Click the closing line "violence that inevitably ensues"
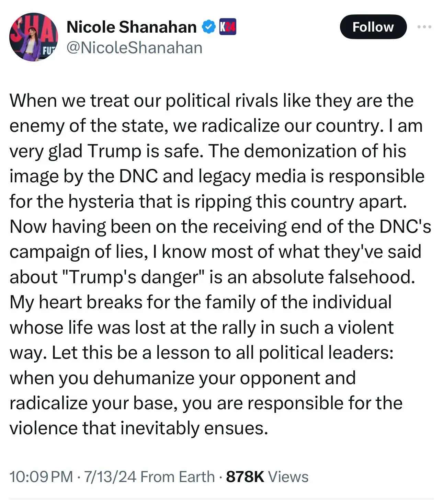The image size is (443, 504). tap(138, 428)
